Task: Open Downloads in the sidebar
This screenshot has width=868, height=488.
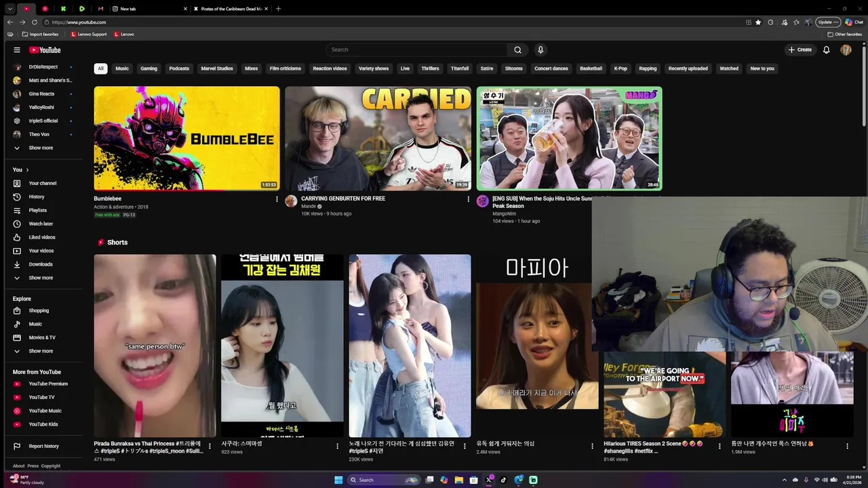Action: (41, 264)
